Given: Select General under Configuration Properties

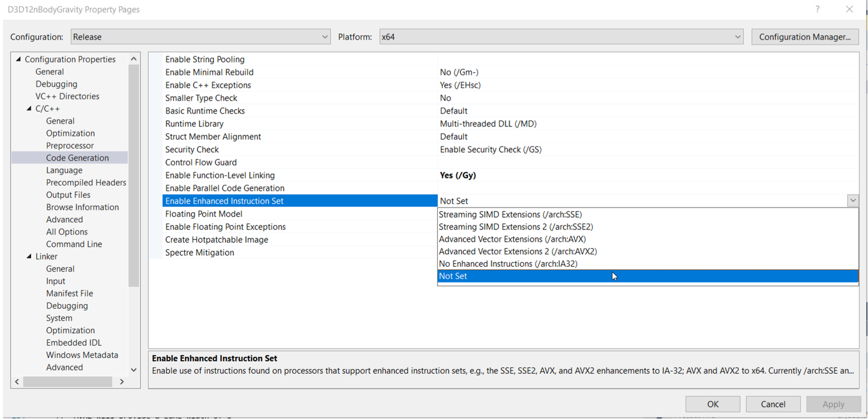Looking at the screenshot, I should [49, 71].
